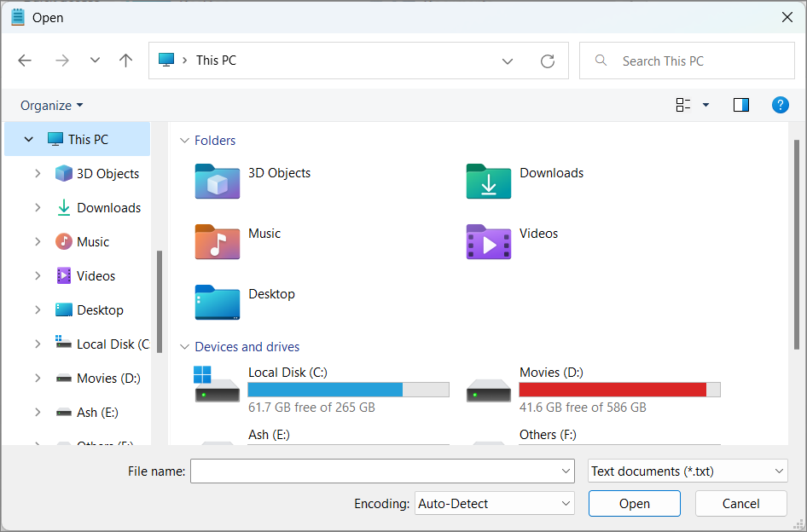The image size is (807, 532).
Task: Click the main pane vertical scrollbar
Action: click(797, 245)
